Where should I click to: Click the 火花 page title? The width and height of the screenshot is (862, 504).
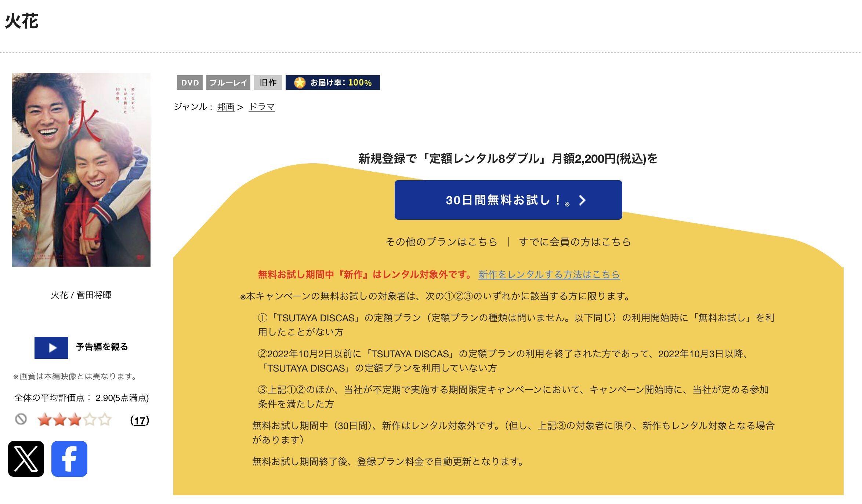22,21
